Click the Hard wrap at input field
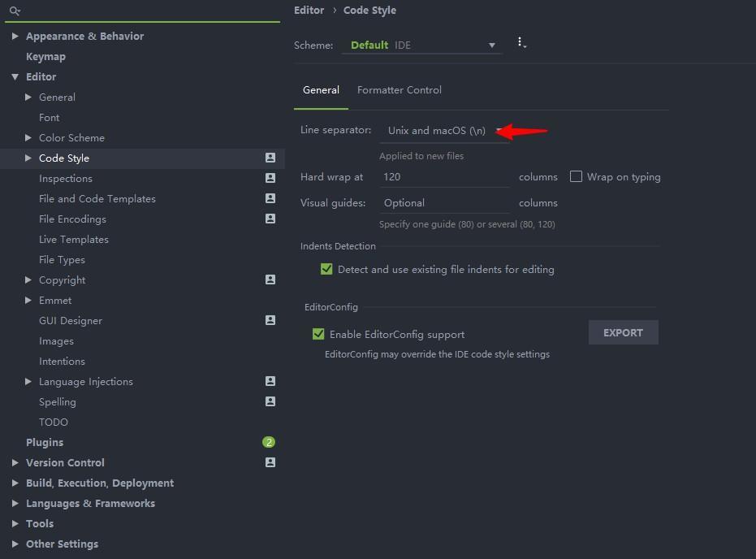 click(x=444, y=176)
